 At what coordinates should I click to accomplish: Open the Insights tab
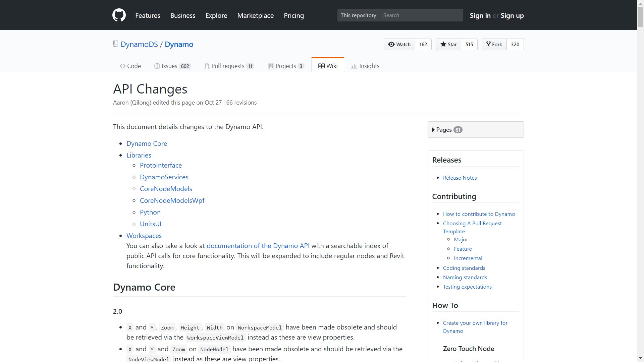[365, 66]
